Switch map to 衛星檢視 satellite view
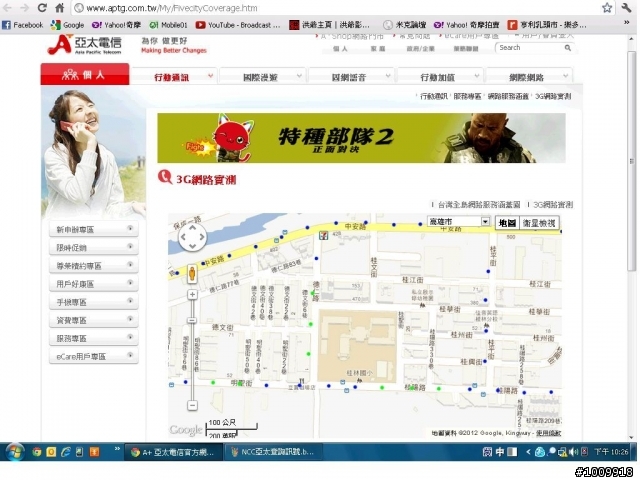640x480 pixels. coord(539,223)
